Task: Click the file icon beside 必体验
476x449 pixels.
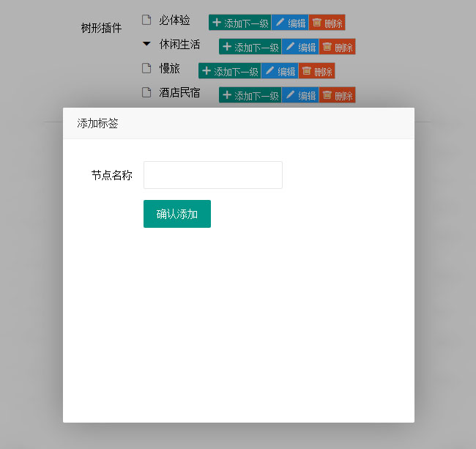Action: [146, 20]
